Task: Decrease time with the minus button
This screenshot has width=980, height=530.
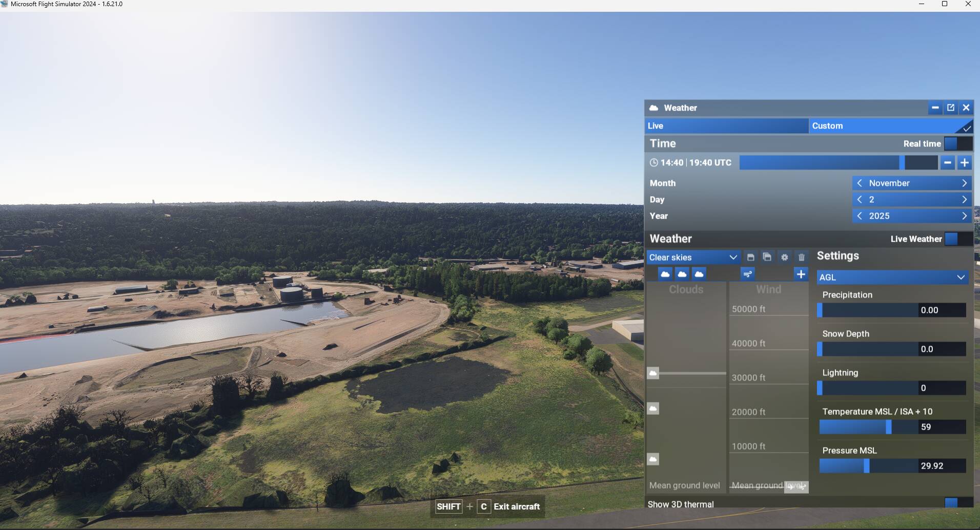Action: pyautogui.click(x=947, y=163)
